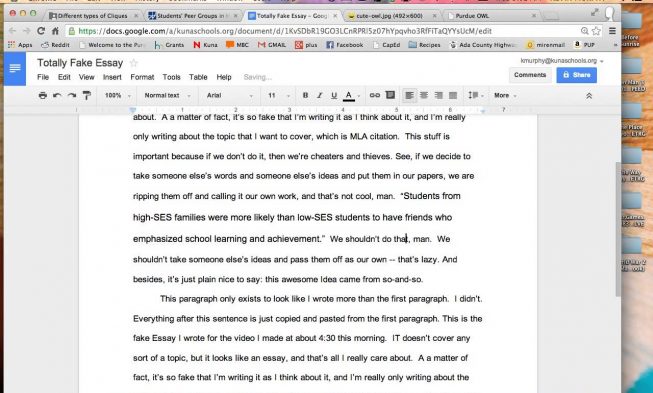Click the blue Share button
This screenshot has width=653, height=393.
coord(576,75)
